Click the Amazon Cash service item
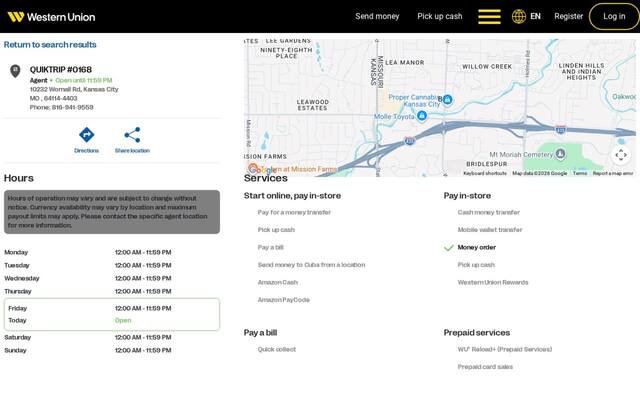 click(278, 282)
